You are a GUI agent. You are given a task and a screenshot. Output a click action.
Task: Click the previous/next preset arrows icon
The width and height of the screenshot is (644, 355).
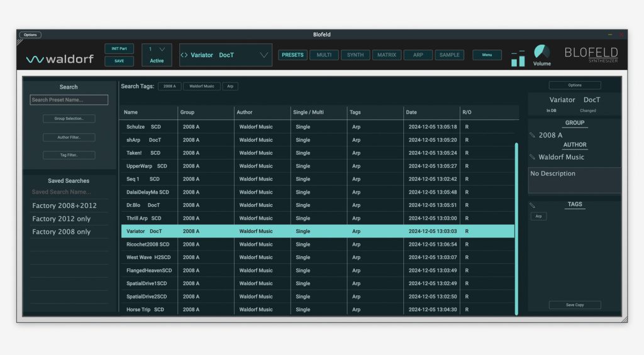(184, 55)
